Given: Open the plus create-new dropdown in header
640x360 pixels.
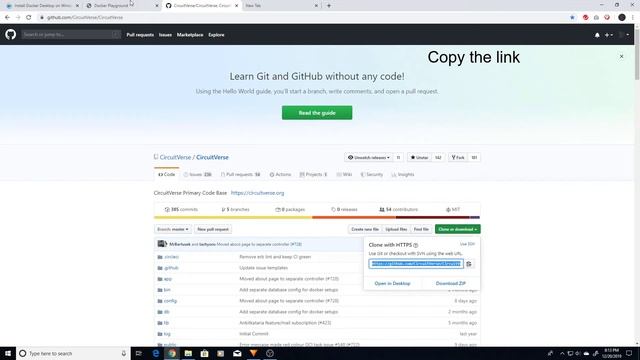Looking at the screenshot, I should [x=609, y=35].
